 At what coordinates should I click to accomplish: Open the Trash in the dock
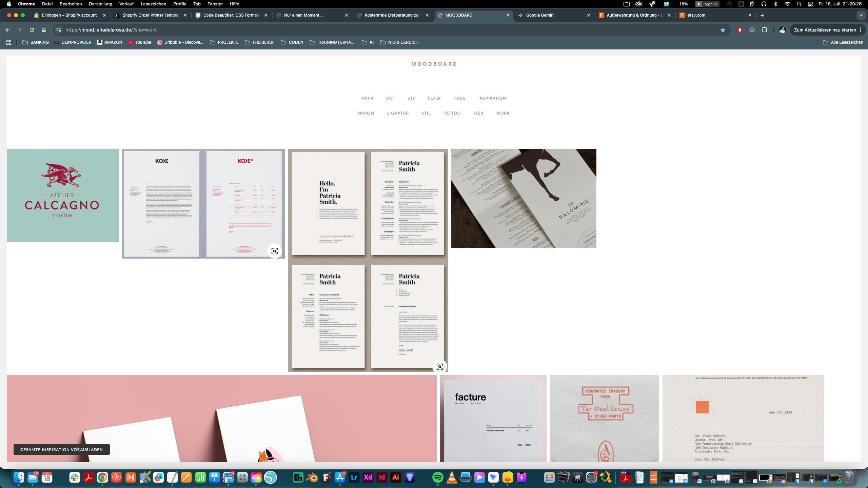coord(849,477)
